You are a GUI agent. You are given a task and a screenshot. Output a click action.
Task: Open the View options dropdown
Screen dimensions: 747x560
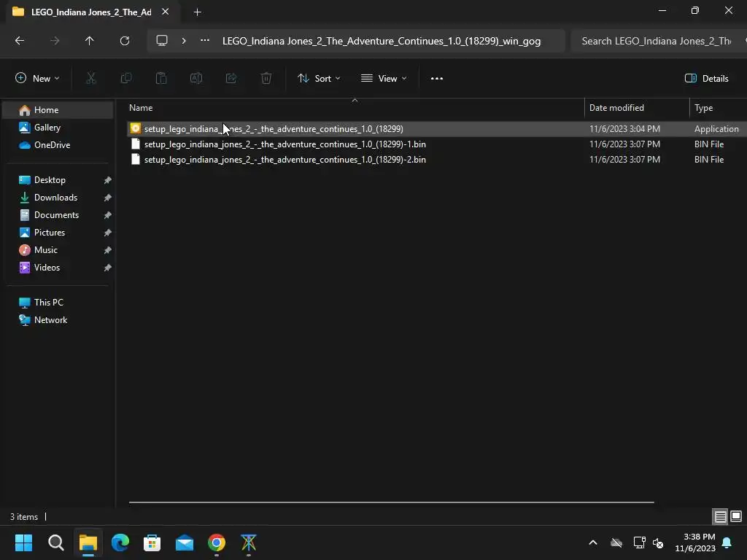384,79
